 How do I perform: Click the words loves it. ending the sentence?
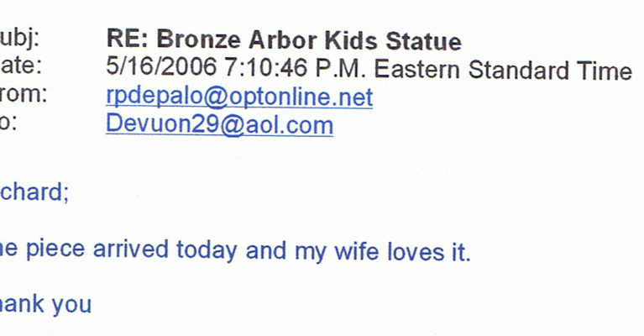[428, 251]
